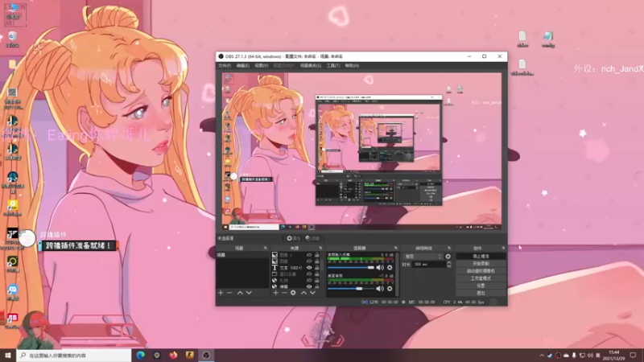Remove the selected scene with minus icon

click(229, 293)
